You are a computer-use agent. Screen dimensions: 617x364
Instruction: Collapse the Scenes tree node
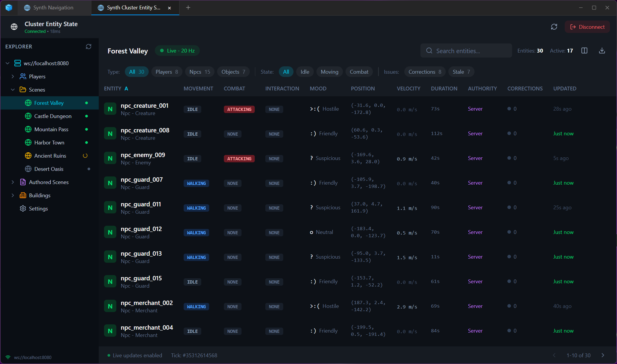tap(13, 90)
